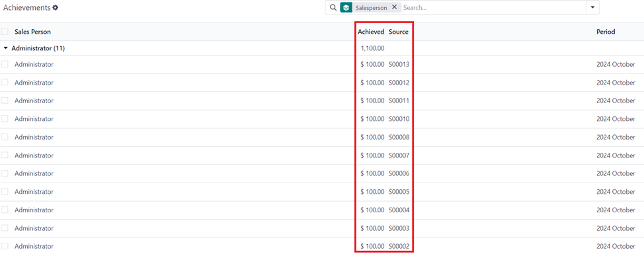The height and width of the screenshot is (254, 644).
Task: Open the Achievements gear settings menu
Action: (56, 7)
